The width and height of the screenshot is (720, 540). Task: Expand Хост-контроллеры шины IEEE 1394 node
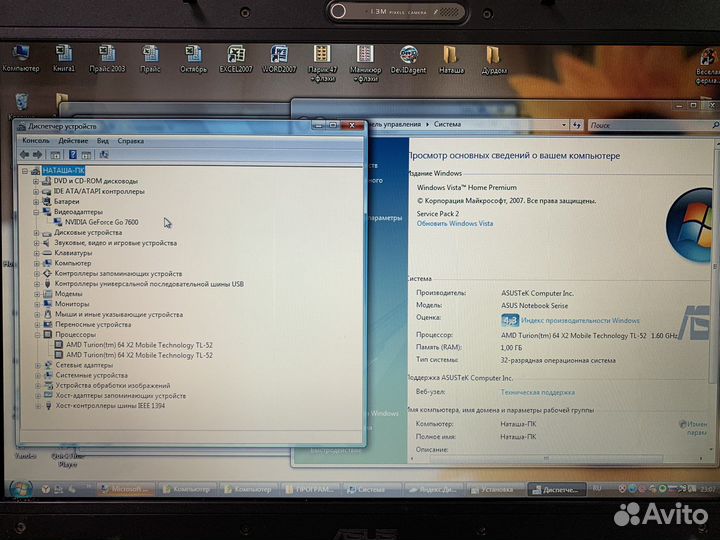(x=38, y=406)
